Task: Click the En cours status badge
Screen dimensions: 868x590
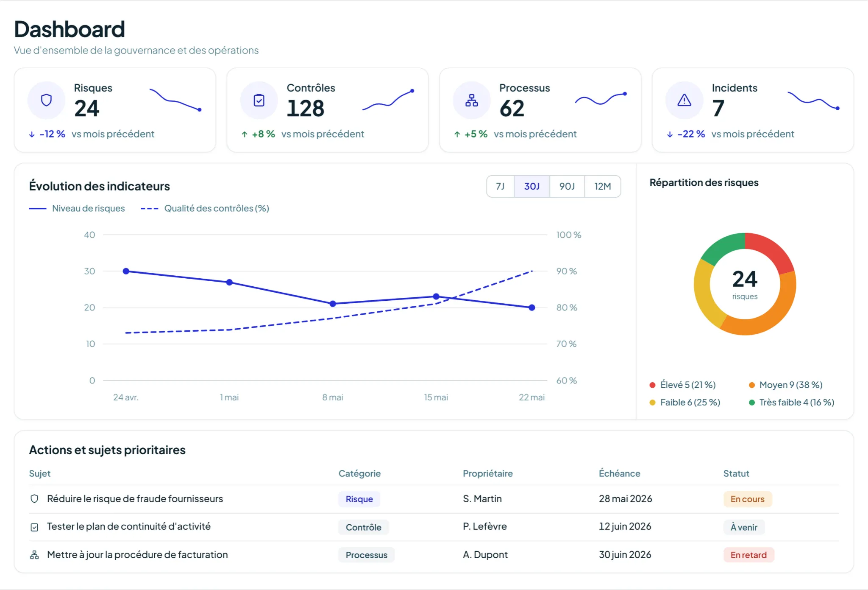Action: pos(748,499)
